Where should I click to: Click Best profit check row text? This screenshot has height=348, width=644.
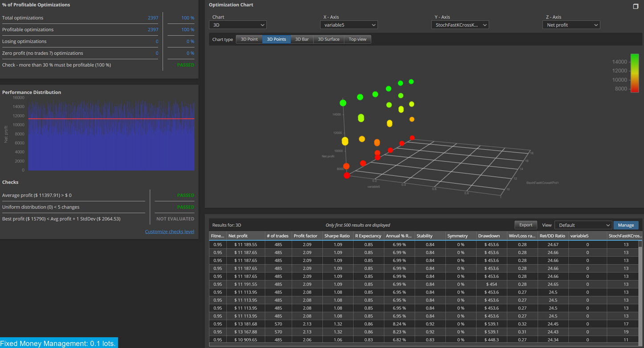(61, 219)
